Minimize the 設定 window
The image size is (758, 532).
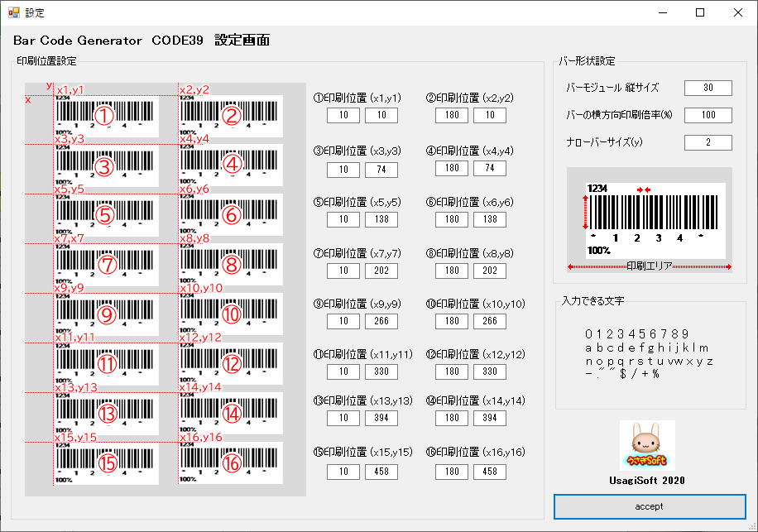(663, 12)
